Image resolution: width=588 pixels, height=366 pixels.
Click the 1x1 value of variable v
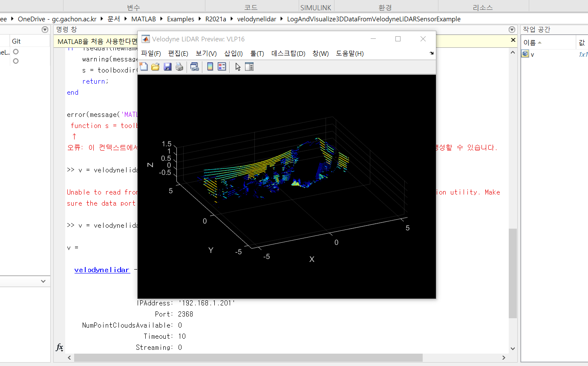tap(583, 55)
